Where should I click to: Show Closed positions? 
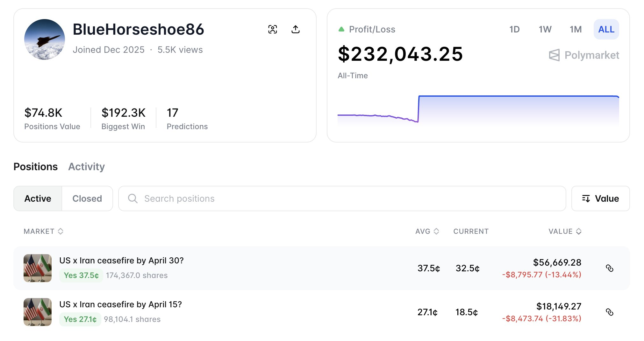87,198
